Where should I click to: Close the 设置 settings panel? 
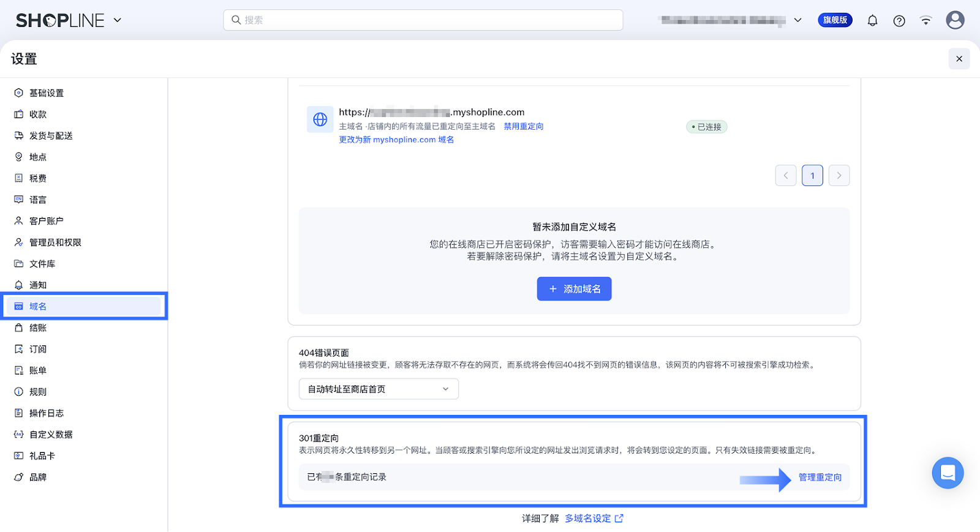click(x=959, y=59)
